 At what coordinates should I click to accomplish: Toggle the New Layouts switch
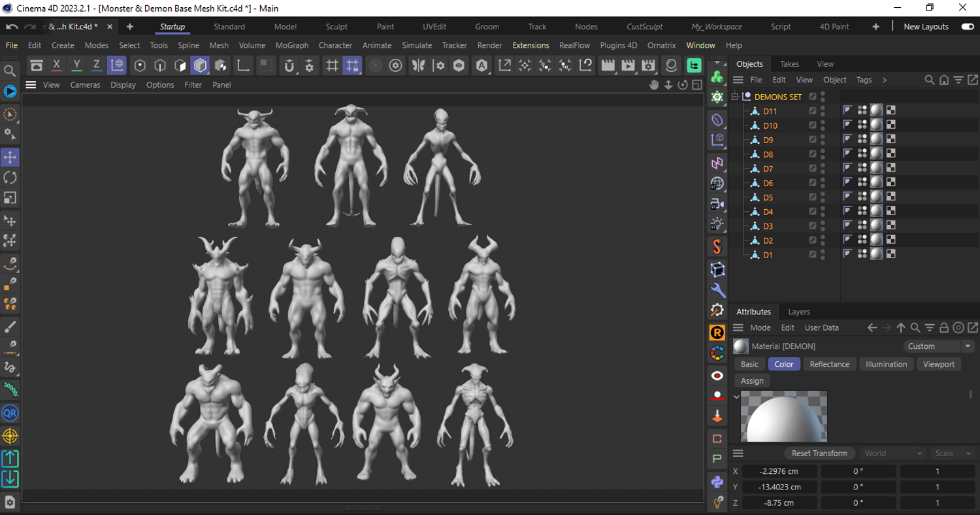tap(968, 27)
